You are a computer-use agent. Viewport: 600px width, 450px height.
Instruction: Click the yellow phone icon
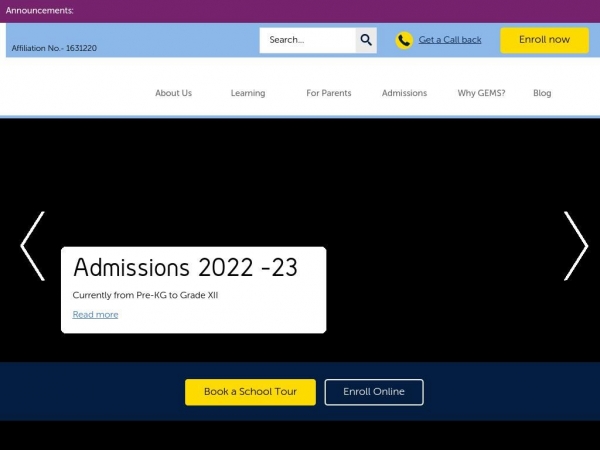click(x=404, y=40)
